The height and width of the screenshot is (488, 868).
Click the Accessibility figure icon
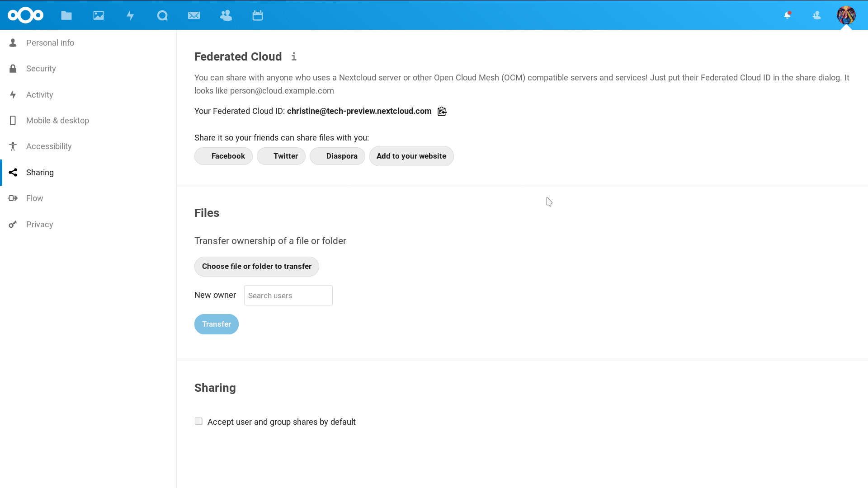(x=13, y=146)
